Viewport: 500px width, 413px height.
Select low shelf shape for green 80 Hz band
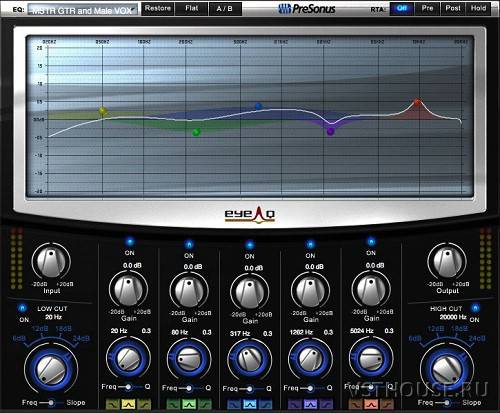click(173, 405)
